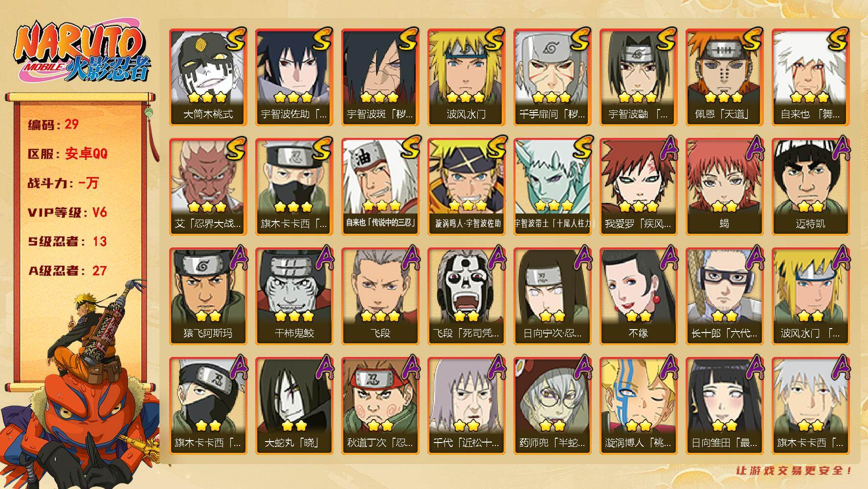The image size is (868, 489).
Task: Click the VIP等级 V6 text
Action: [67, 213]
